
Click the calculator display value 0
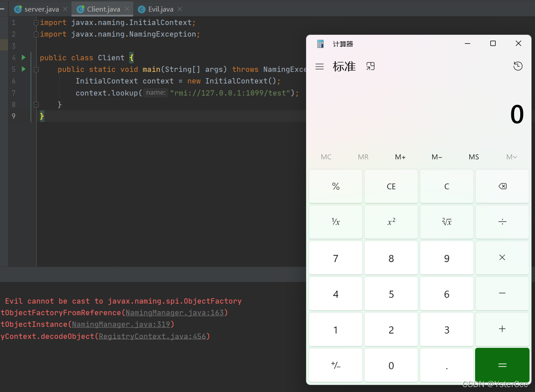(x=517, y=114)
